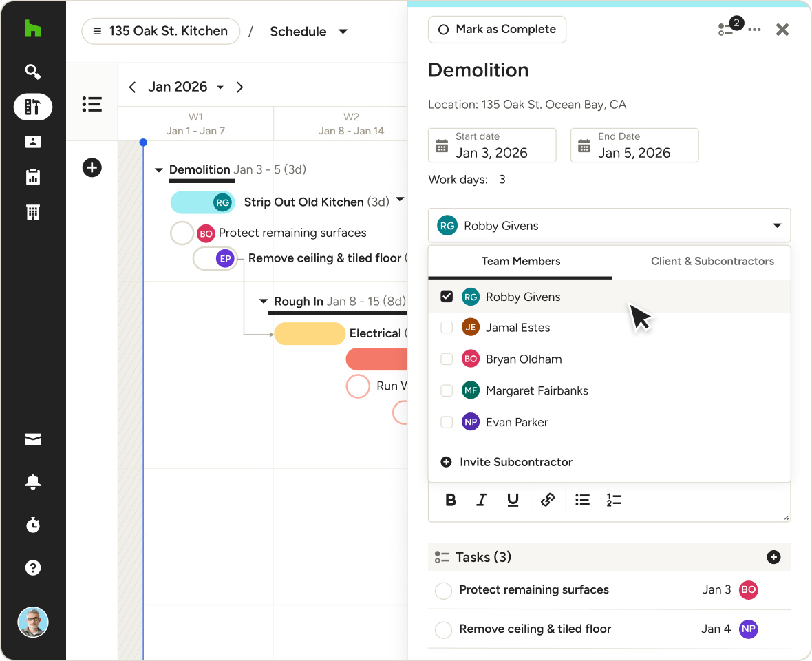812x661 pixels.
Task: Check the Jamal Estes checkbox
Action: [x=447, y=328]
